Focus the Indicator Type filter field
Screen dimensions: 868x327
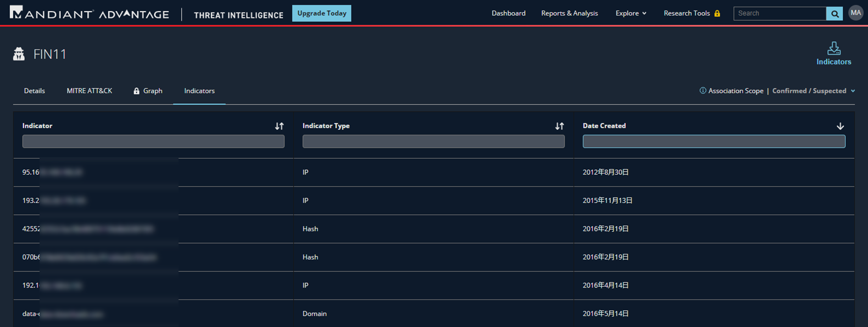click(x=433, y=141)
